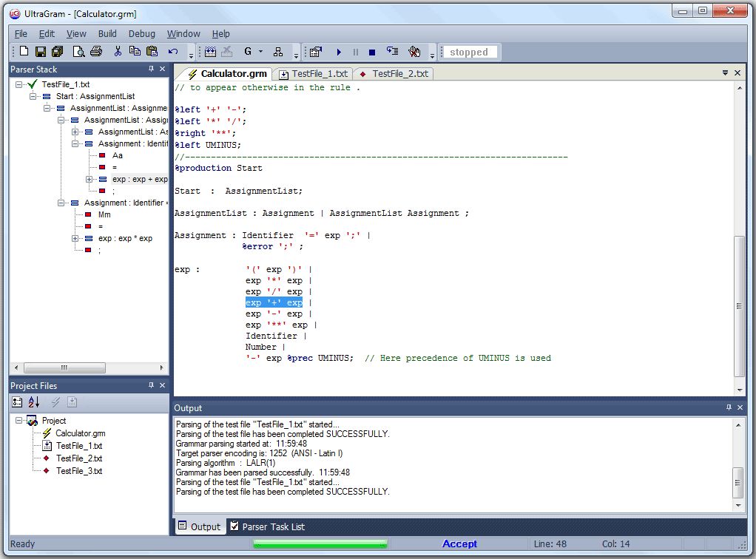This screenshot has width=756, height=559.
Task: Click the Cut scissors icon
Action: (x=117, y=52)
